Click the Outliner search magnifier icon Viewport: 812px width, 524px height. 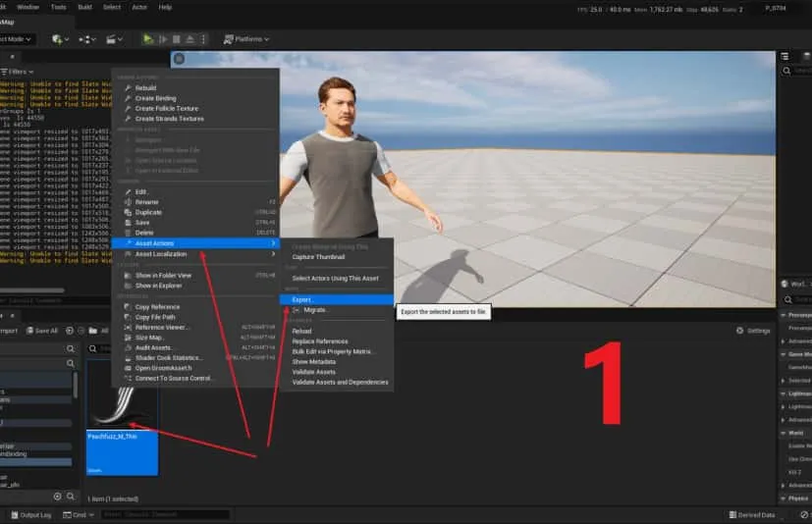(x=786, y=71)
